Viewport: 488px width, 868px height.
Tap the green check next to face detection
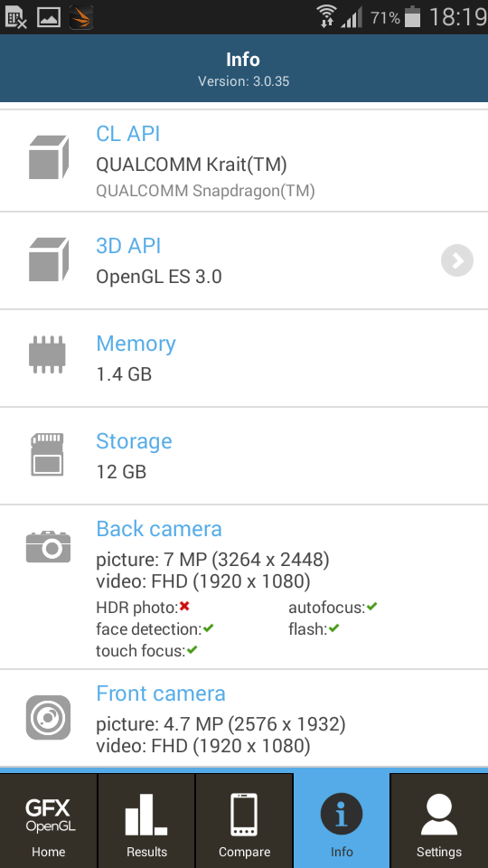(x=208, y=628)
